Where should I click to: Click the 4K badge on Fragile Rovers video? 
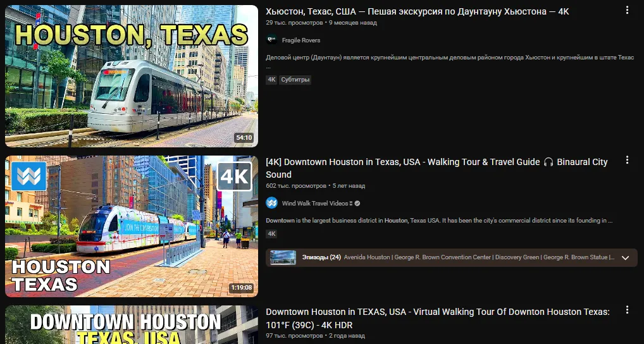point(271,80)
